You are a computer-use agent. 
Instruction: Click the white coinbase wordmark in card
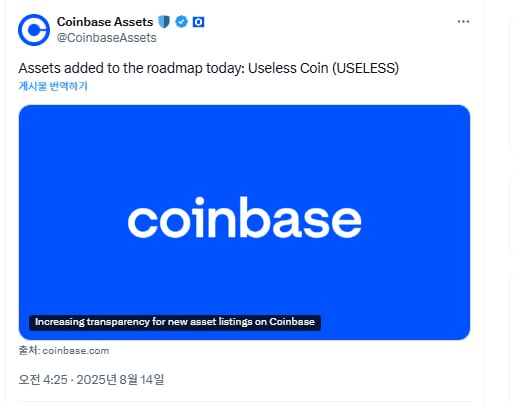pyautogui.click(x=244, y=217)
